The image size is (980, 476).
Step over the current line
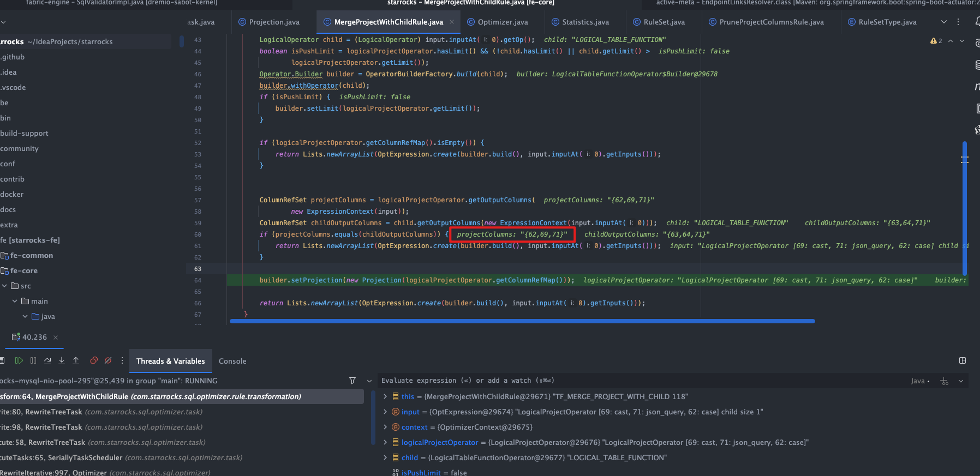(x=47, y=361)
